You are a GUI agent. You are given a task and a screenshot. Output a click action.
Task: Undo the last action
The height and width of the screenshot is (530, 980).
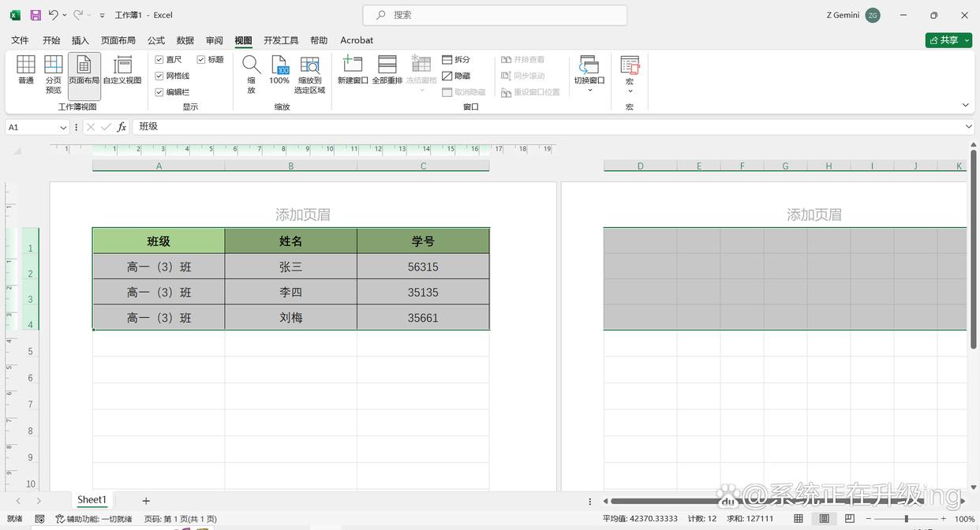coord(53,15)
